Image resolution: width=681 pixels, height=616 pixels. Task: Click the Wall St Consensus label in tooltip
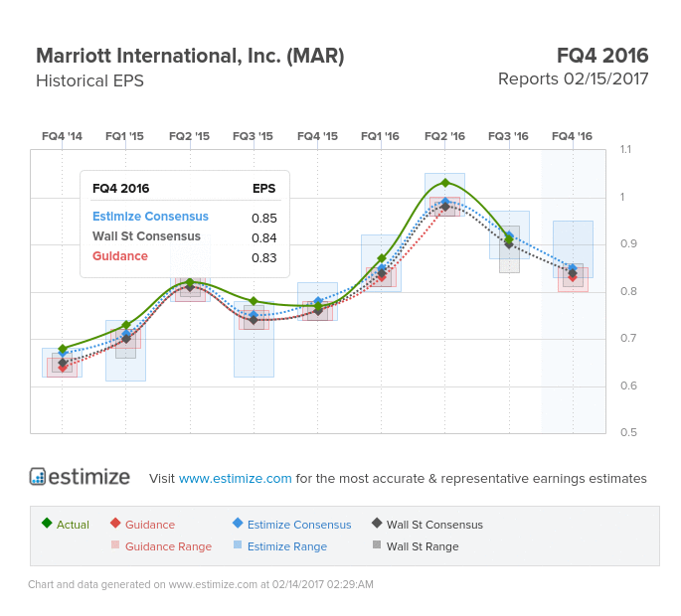[146, 236]
